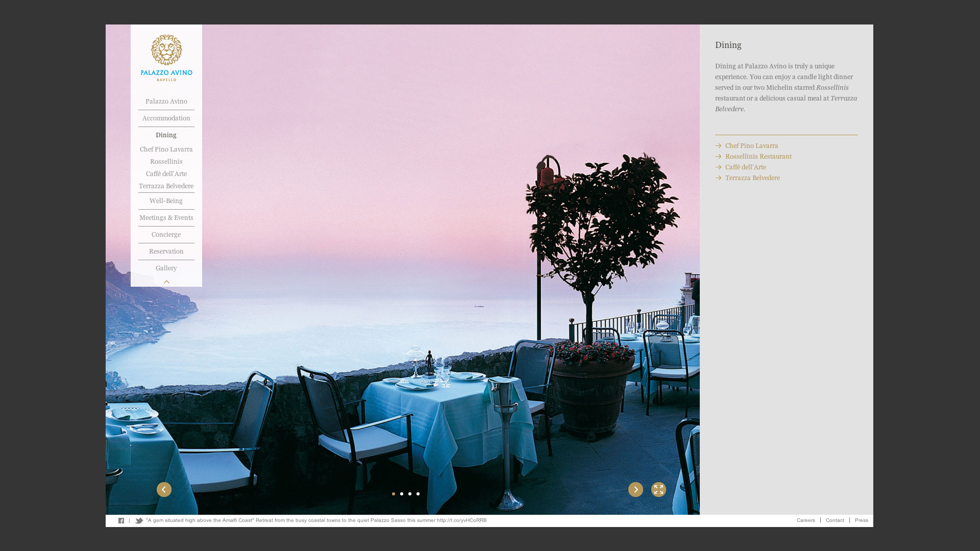Select first slideshow dot indicator
The image size is (980, 551).
(394, 494)
